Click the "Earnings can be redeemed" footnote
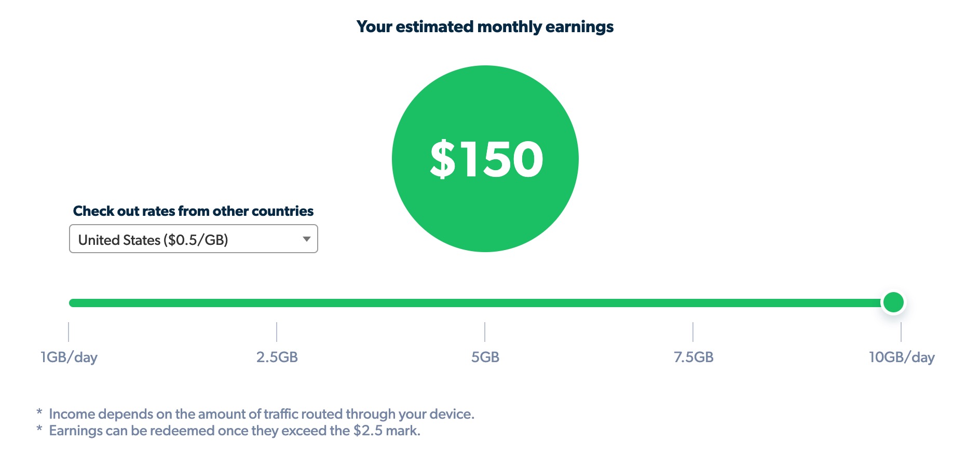The width and height of the screenshot is (980, 469). (235, 431)
